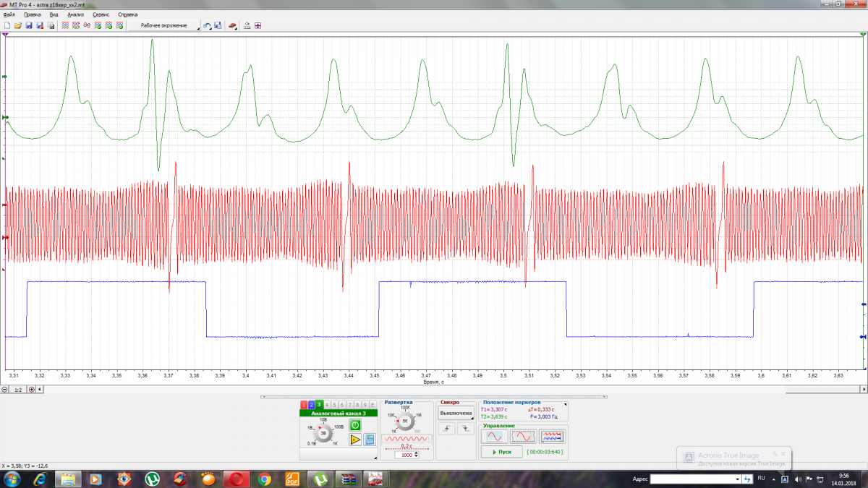Select the falling edge sync trigger icon
Screen dimensions: 868x488
pos(465,429)
